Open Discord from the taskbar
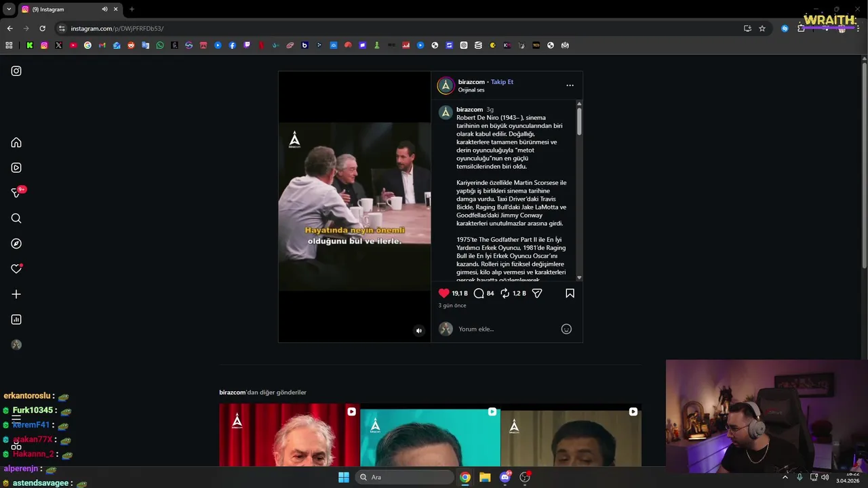This screenshot has width=868, height=488. (505, 477)
